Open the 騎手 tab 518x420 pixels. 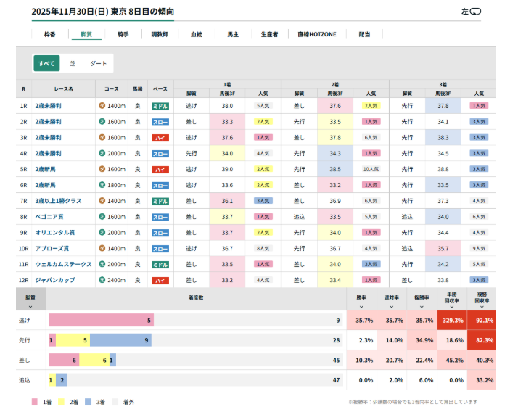(x=123, y=34)
